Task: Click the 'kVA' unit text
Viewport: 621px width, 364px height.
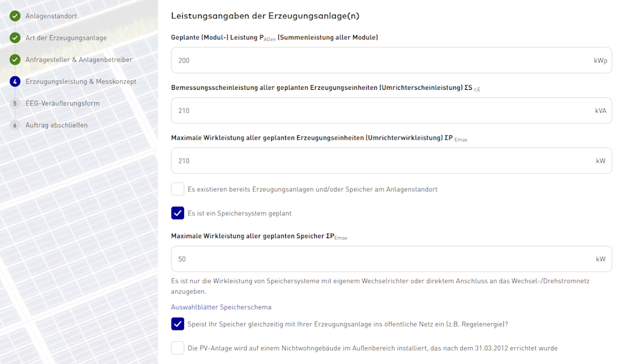Action: 600,111
